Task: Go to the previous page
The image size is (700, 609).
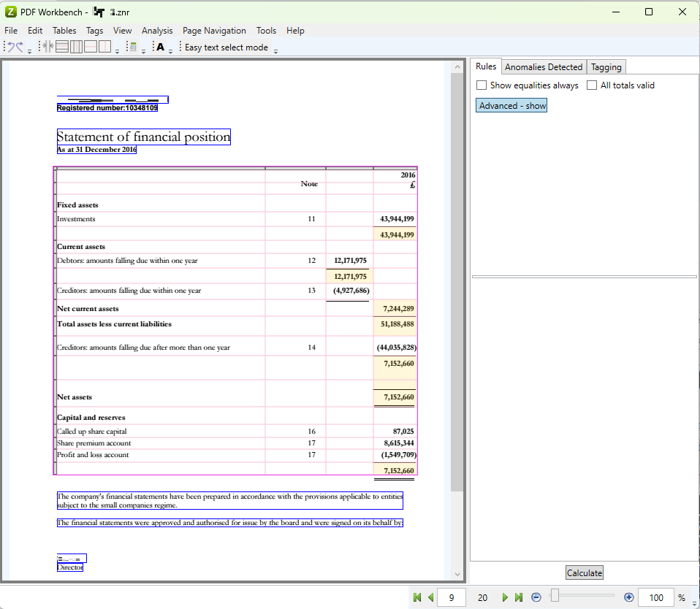Action: [x=430, y=597]
